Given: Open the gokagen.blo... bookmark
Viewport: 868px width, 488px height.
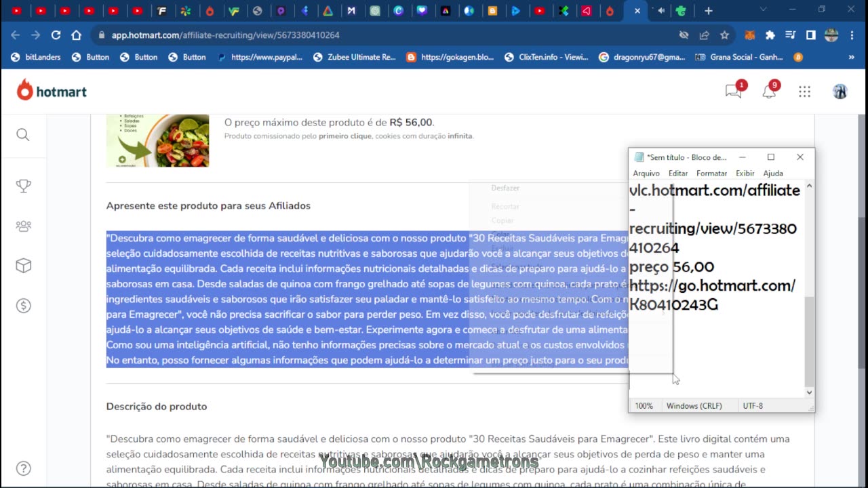Looking at the screenshot, I should [450, 57].
